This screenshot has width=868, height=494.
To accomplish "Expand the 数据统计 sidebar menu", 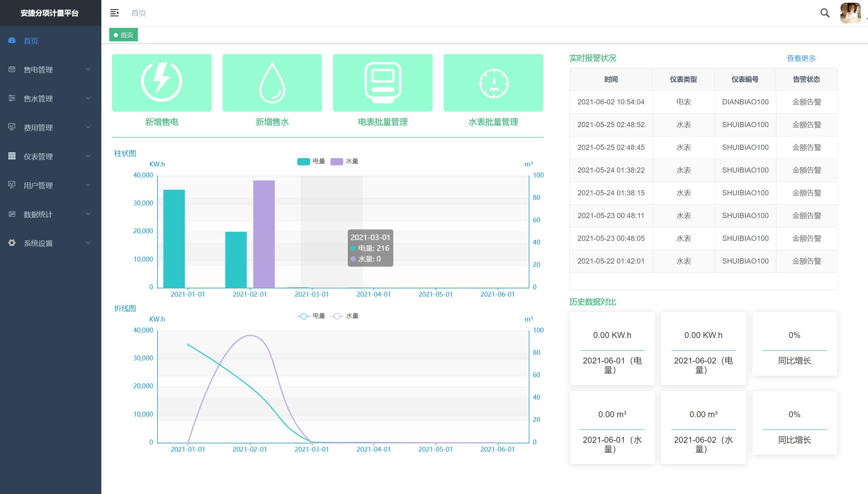I will click(38, 214).
